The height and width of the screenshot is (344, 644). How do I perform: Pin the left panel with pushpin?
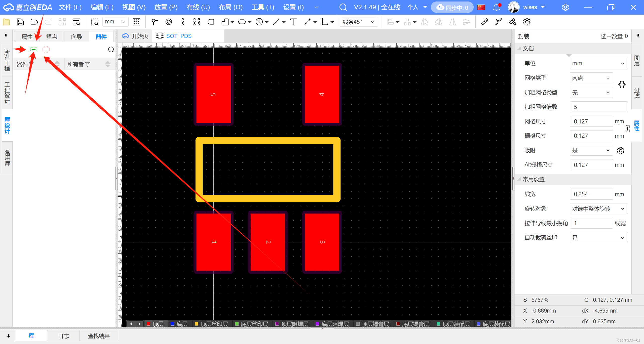tap(6, 36)
